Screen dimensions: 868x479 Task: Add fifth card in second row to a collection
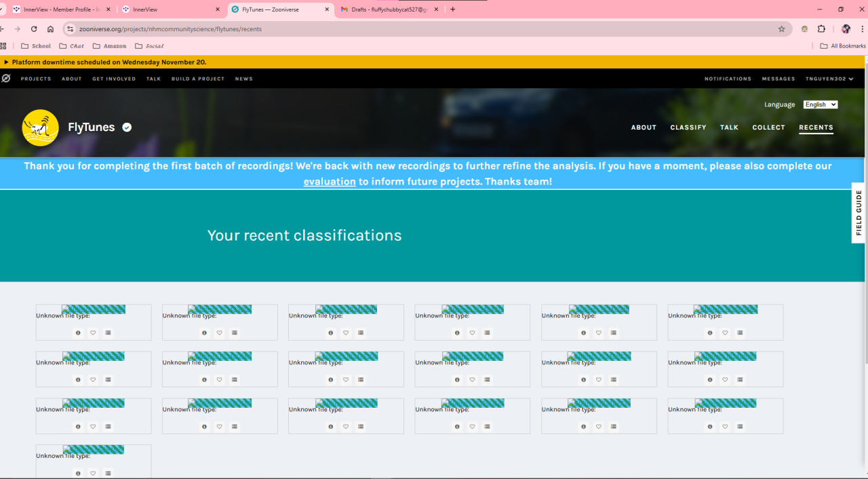pyautogui.click(x=614, y=379)
